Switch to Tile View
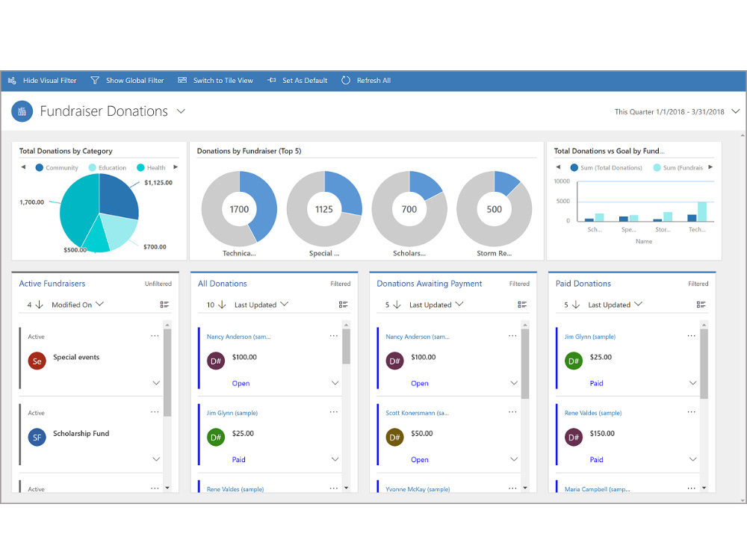747x560 pixels. tap(215, 81)
